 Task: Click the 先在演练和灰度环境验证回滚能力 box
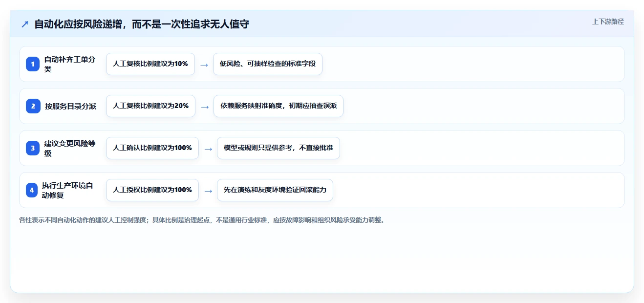pyautogui.click(x=275, y=190)
